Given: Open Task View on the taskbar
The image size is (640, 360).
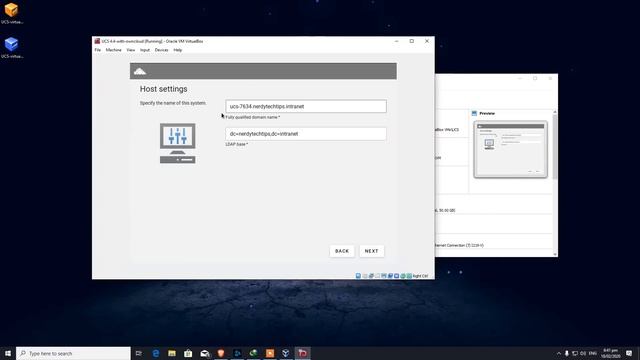Looking at the screenshot, I should coord(139,353).
